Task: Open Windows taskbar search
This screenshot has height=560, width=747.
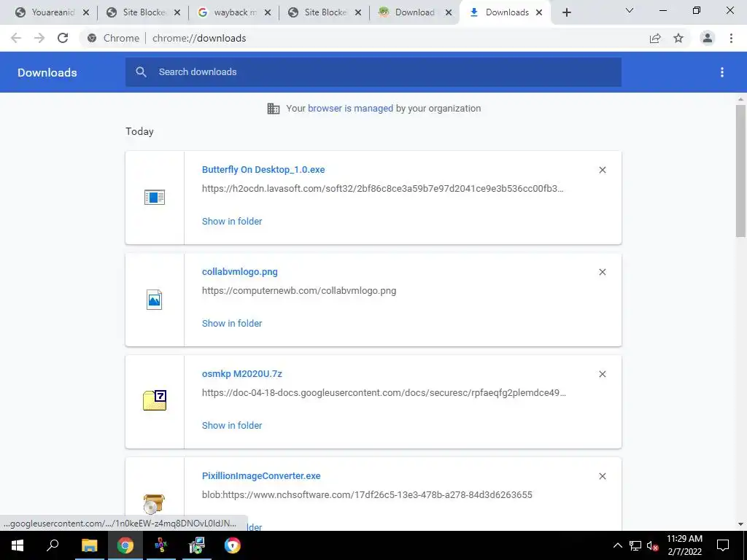Action: 53,545
